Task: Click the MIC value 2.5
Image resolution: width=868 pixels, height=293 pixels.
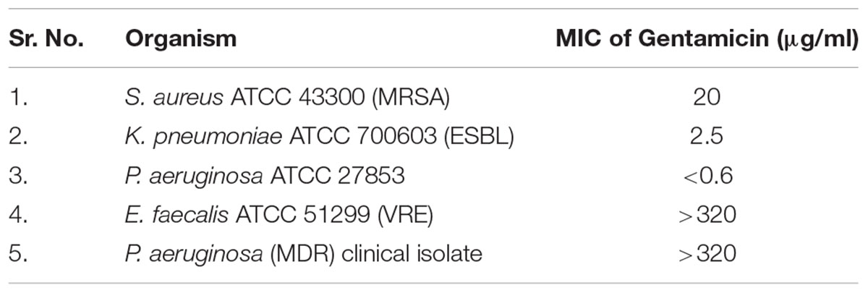Action: point(706,137)
